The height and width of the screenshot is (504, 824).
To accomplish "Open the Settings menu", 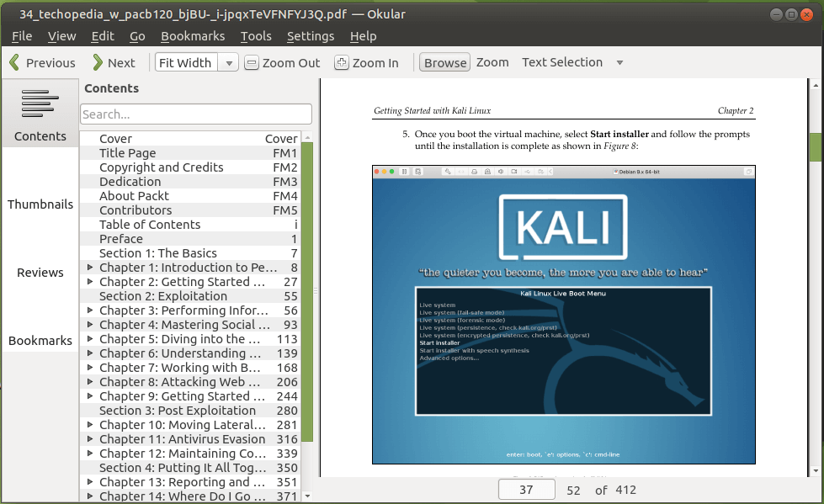I will pos(311,36).
